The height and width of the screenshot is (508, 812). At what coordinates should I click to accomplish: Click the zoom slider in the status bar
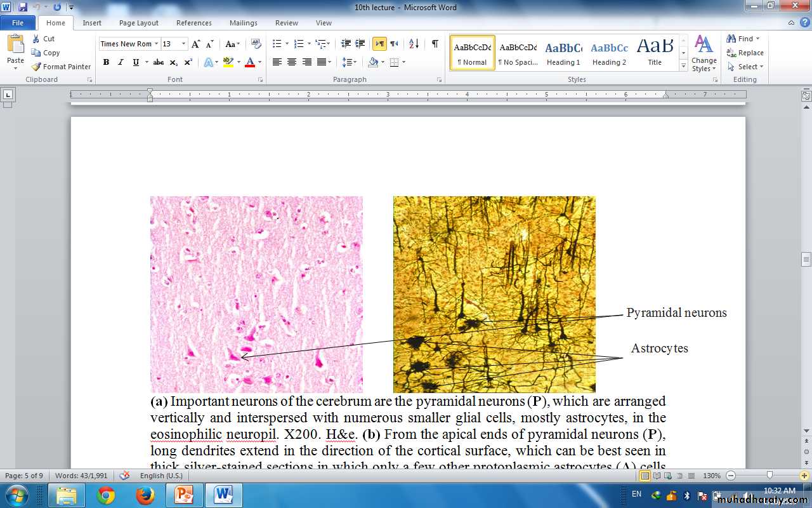click(x=769, y=476)
